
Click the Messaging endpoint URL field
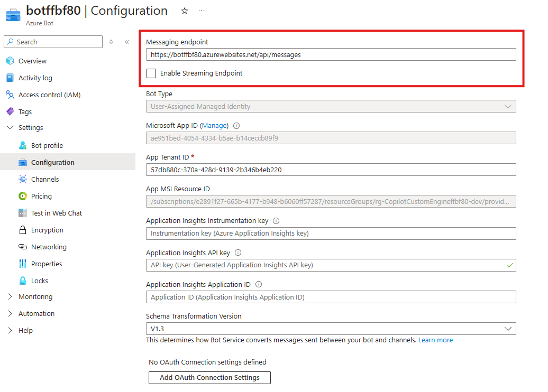(x=331, y=54)
